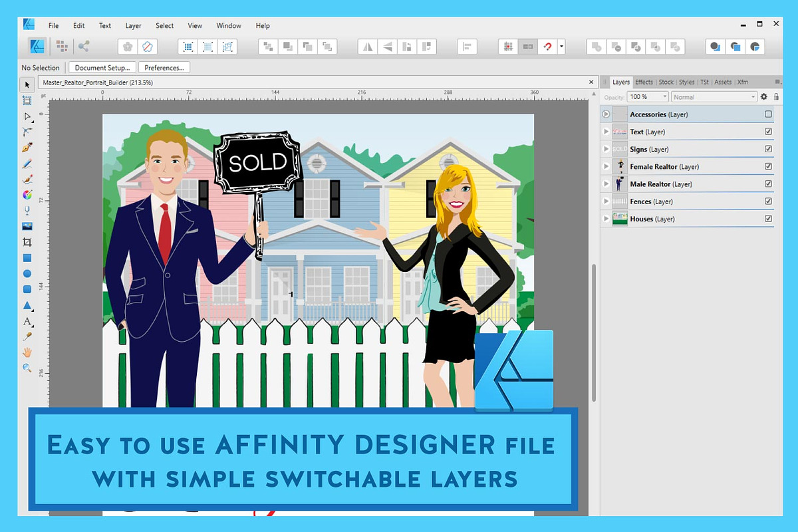Select the Move tool arrow
798x532 pixels.
tap(27, 84)
